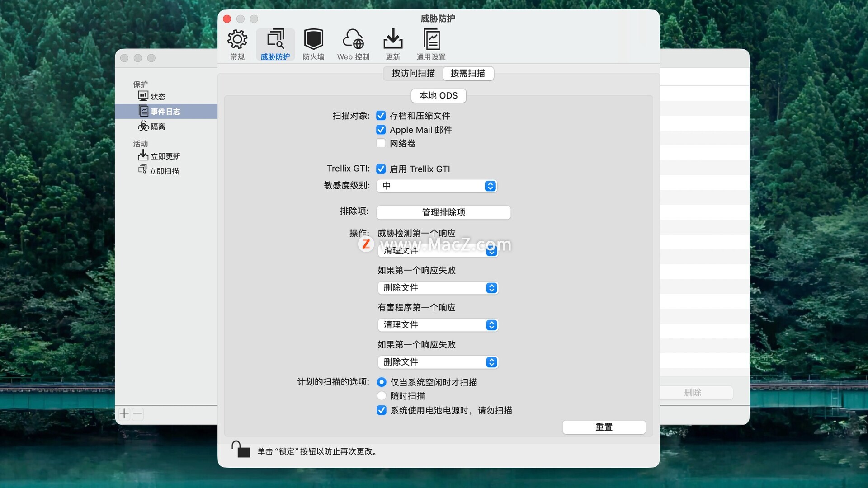Image resolution: width=868 pixels, height=488 pixels.
Task: Click the 常规 toolbar label
Action: coord(237,57)
